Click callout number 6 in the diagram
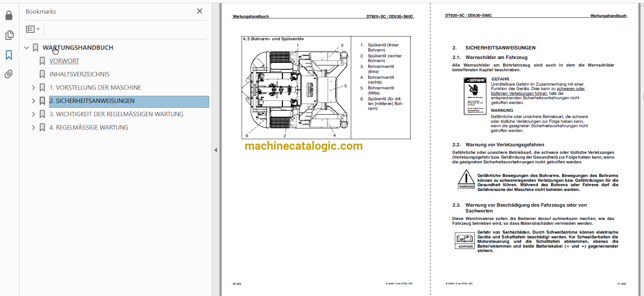Image resolution: width=644 pixels, height=296 pixels. tap(247, 136)
